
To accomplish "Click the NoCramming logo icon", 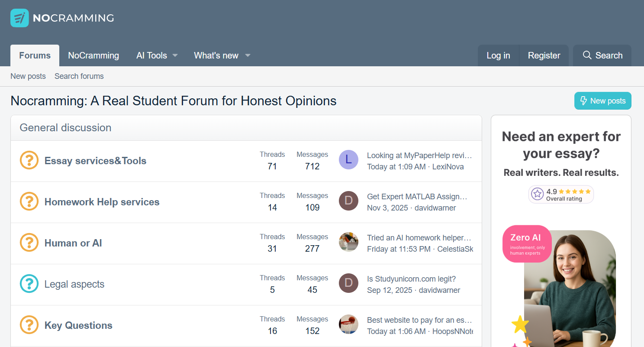I will (19, 18).
